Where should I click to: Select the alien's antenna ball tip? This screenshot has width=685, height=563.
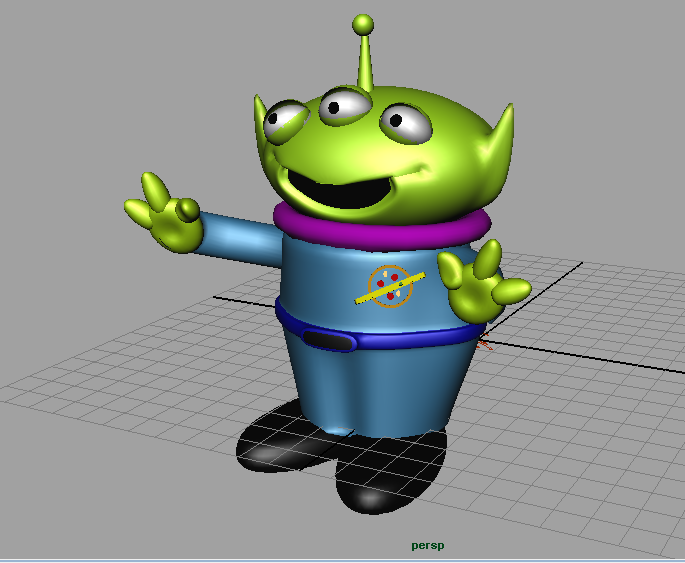pyautogui.click(x=363, y=24)
